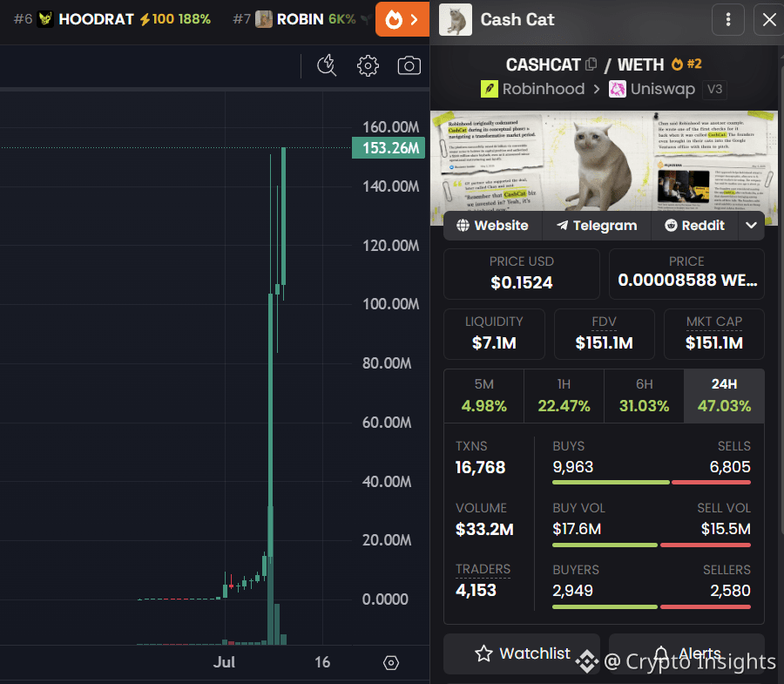Click the CASHCAT ticker label
This screenshot has height=684, width=784.
pyautogui.click(x=543, y=64)
